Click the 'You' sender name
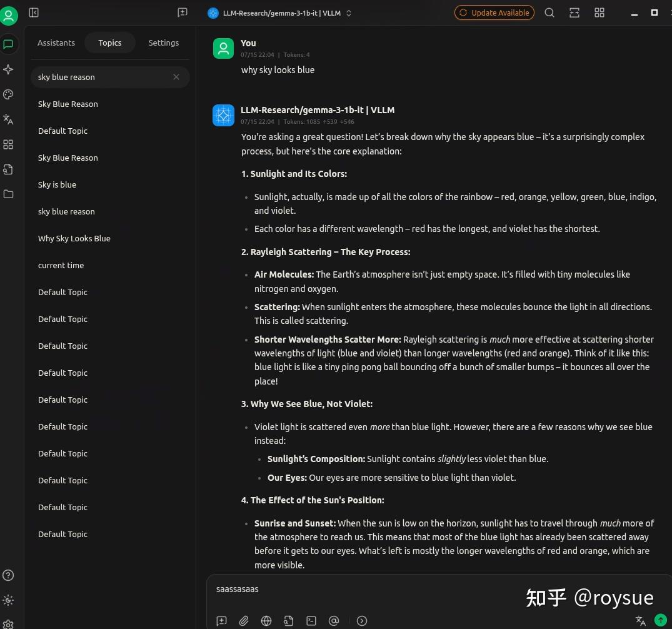This screenshot has height=629, width=672. [x=248, y=43]
